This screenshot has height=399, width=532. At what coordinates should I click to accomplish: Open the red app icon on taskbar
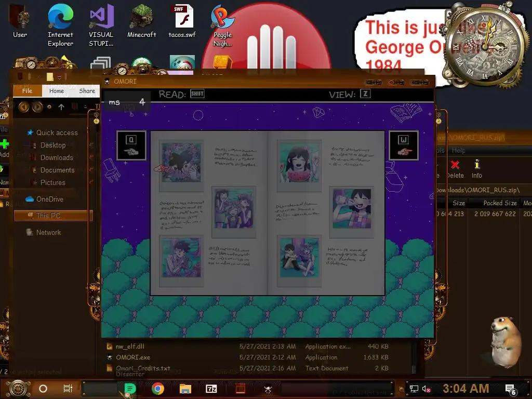[240, 389]
